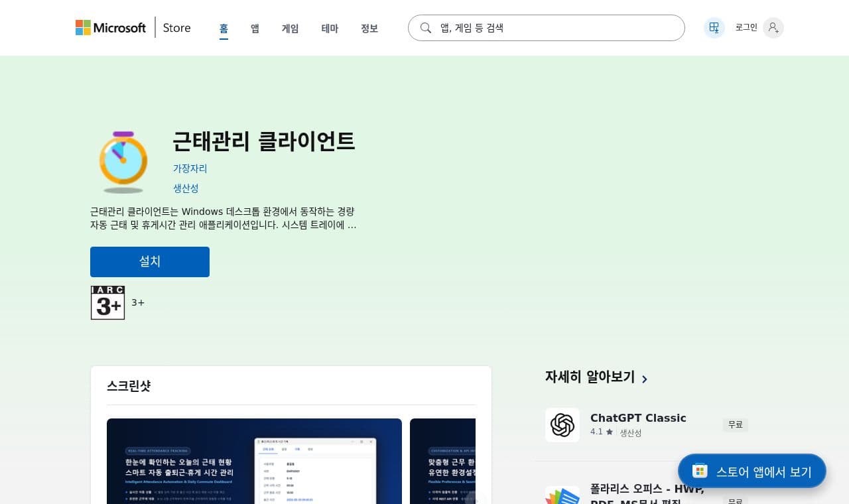Click the 설치 install button
Screen dimensions: 849x504
click(150, 262)
